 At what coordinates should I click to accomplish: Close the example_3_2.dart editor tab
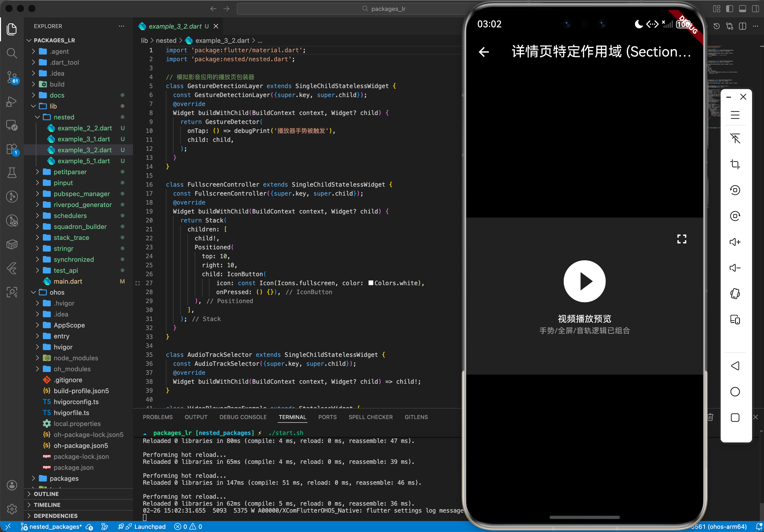click(216, 26)
